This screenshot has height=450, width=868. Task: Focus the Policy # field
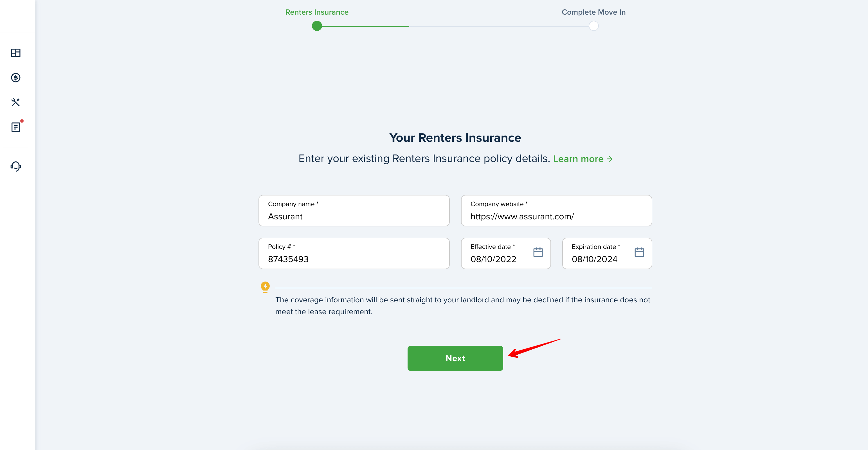(354, 253)
